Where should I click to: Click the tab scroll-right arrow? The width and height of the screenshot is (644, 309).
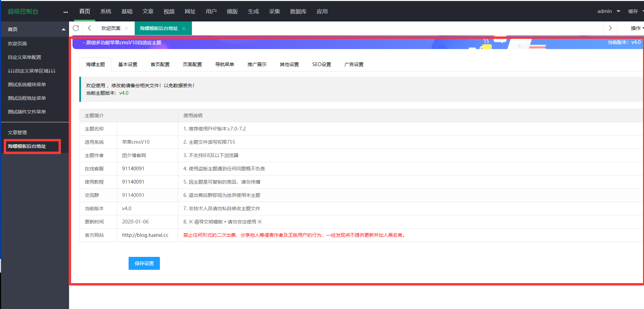coord(610,28)
